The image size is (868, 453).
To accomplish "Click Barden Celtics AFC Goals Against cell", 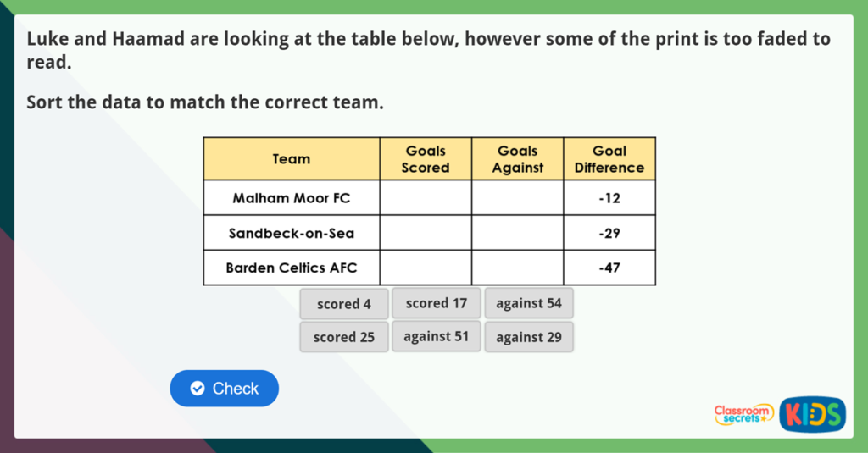I will coord(517,268).
